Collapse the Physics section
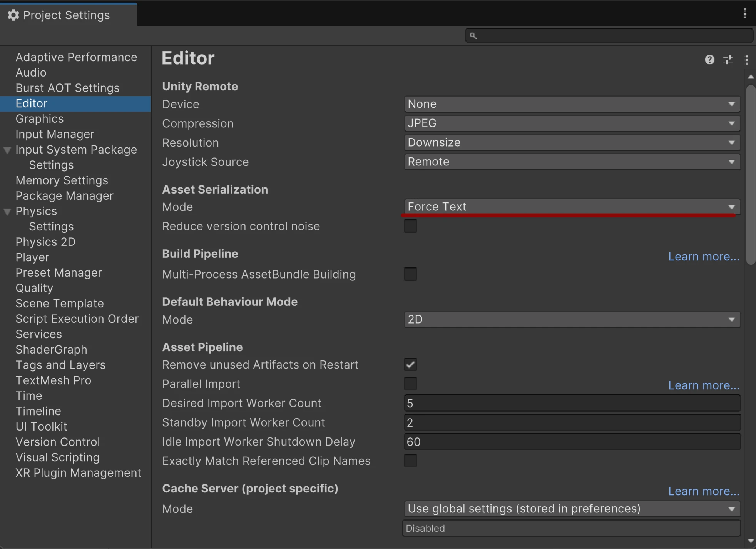The image size is (756, 549). 7,211
